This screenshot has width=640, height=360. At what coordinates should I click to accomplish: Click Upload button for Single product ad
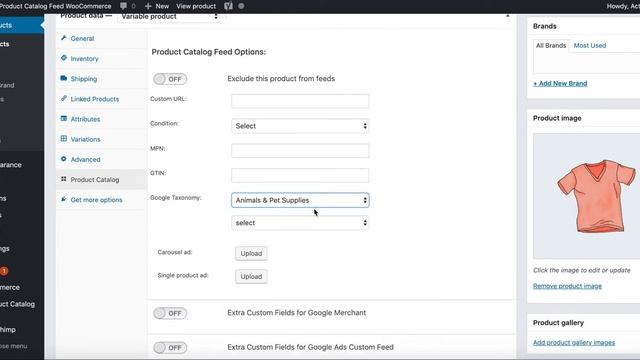coord(251,276)
